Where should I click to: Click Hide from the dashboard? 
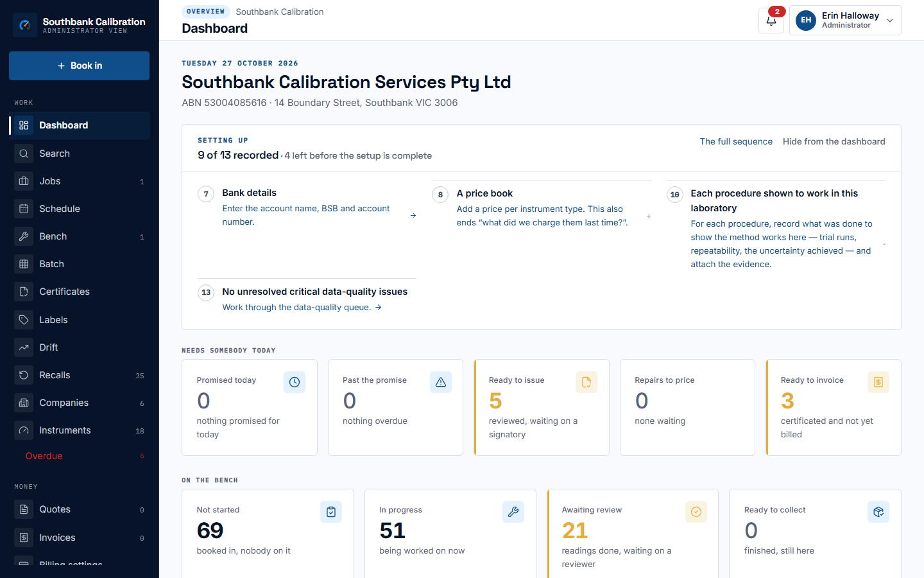(x=834, y=141)
